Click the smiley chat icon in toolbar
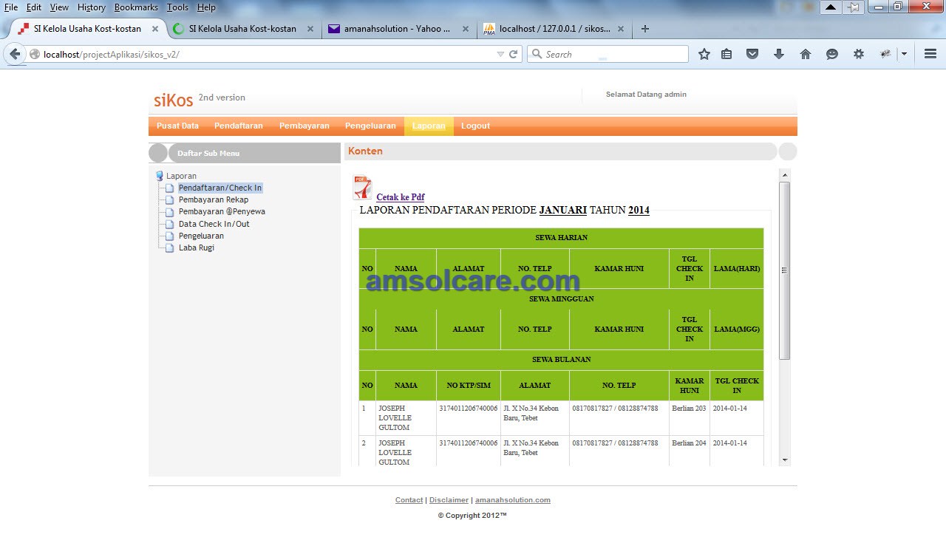The width and height of the screenshot is (946, 560). click(x=832, y=54)
